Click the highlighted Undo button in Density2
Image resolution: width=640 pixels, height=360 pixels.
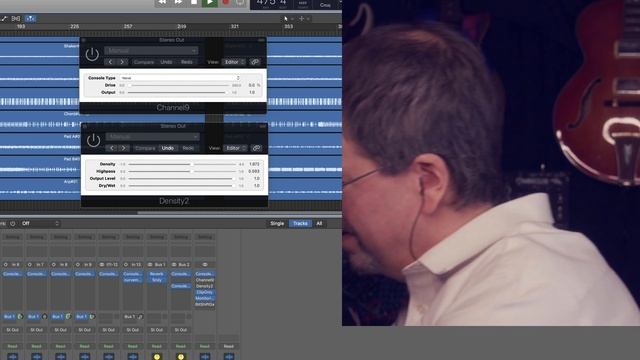pyautogui.click(x=168, y=148)
